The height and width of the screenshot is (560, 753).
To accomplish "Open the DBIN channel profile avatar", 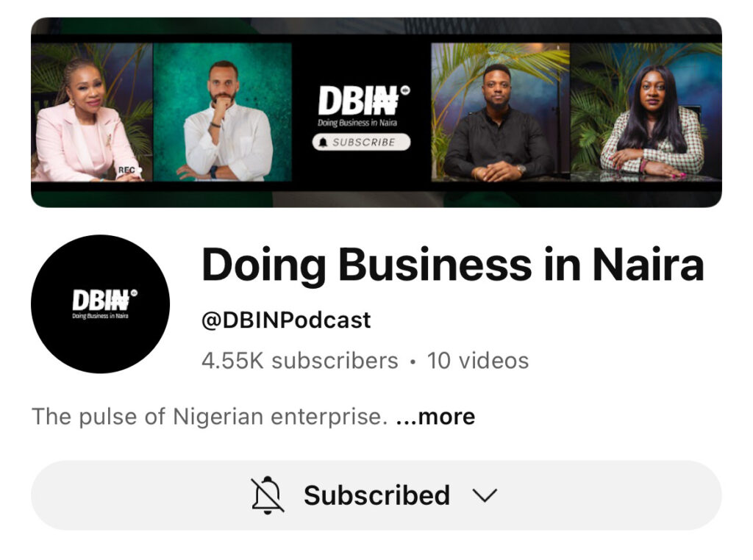I will point(100,304).
